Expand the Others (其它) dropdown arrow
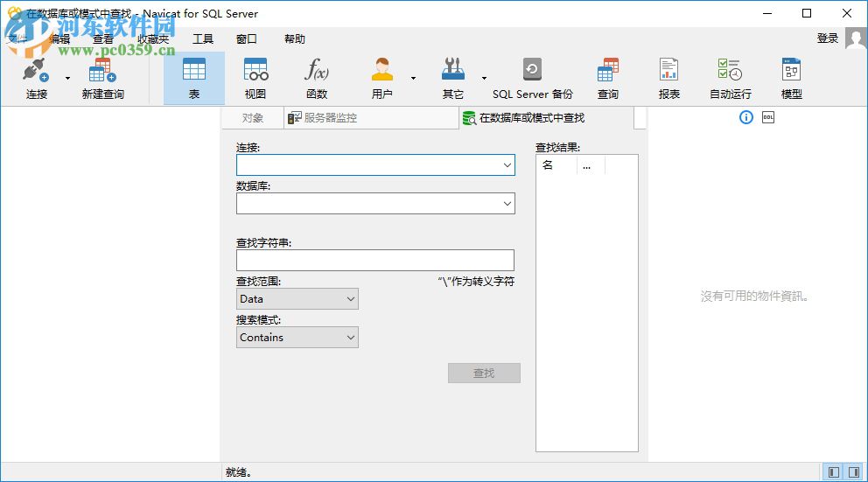Image resolution: width=868 pixels, height=482 pixels. (x=484, y=78)
